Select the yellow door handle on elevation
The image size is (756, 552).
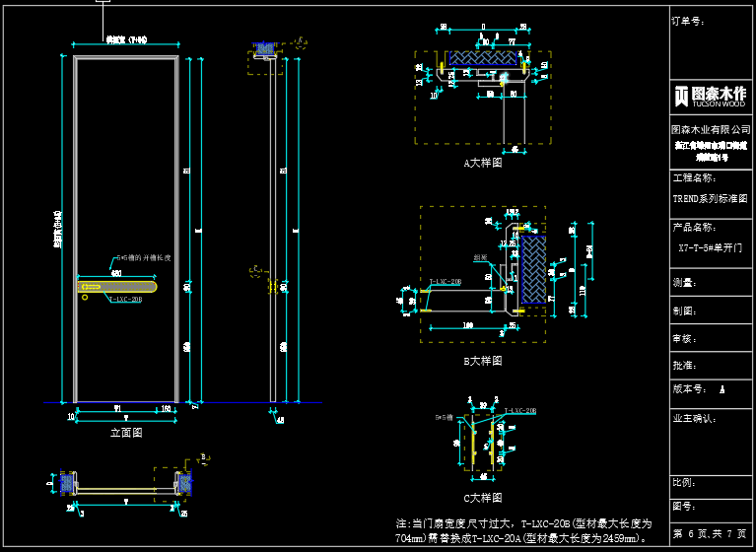tap(110, 287)
